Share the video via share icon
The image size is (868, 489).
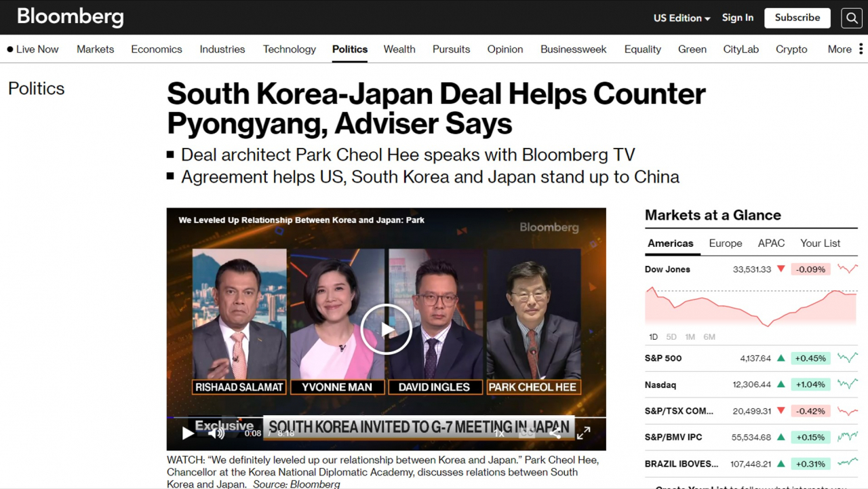coord(555,433)
